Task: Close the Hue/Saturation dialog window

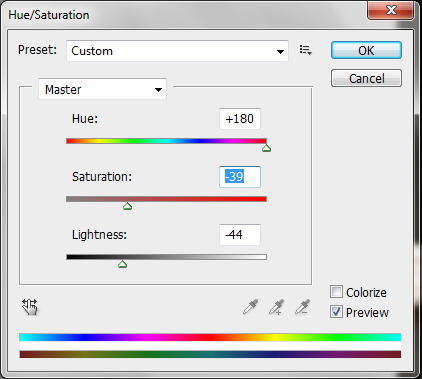Action: point(391,10)
